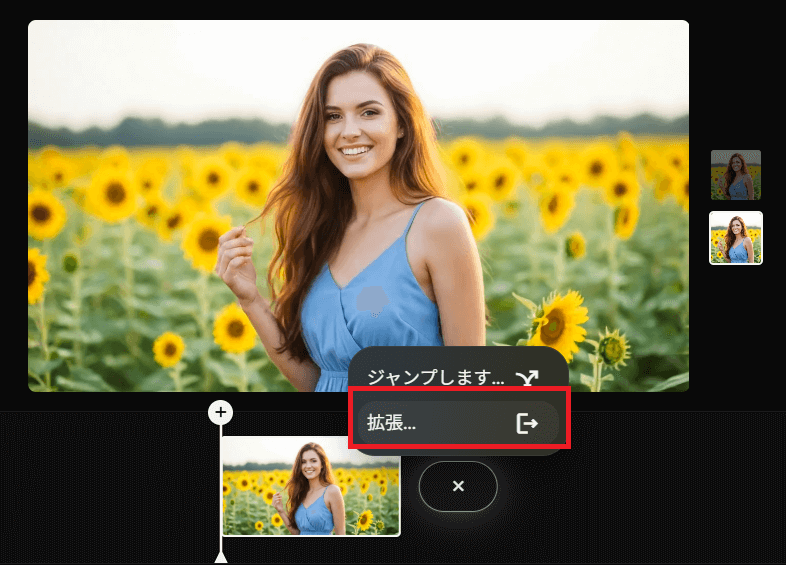Click the extend arrow icon beside 拡張
786x565 pixels.
point(527,424)
